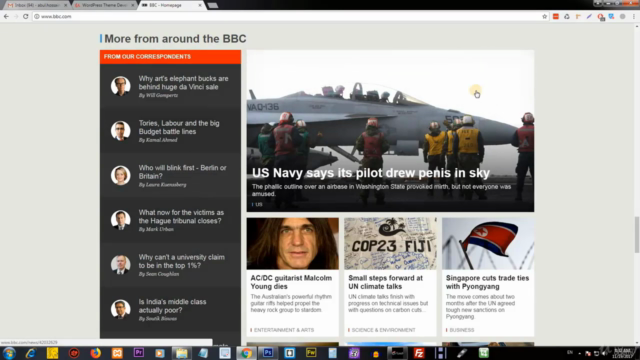Click the COP23 Fiji image
Screen dimensions: 640x360
(390, 243)
